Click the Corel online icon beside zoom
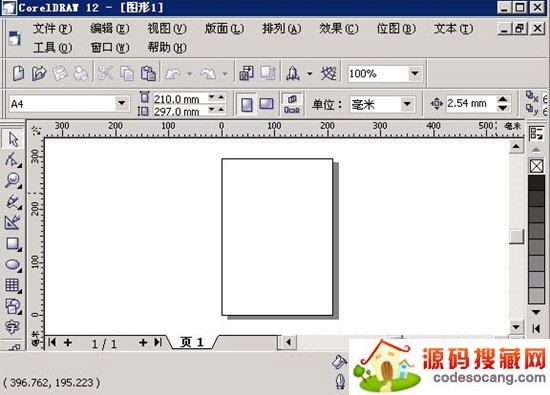The width and height of the screenshot is (550, 395). pyautogui.click(x=329, y=74)
